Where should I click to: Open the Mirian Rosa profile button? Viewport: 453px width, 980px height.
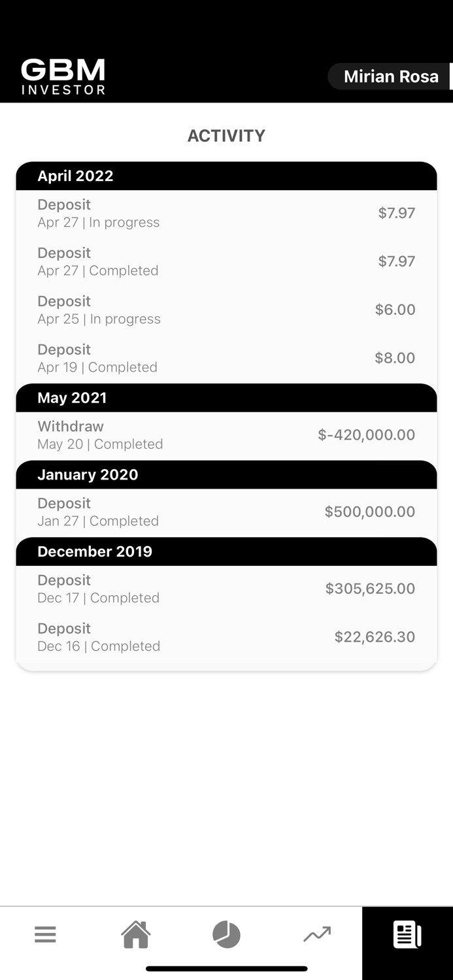390,76
